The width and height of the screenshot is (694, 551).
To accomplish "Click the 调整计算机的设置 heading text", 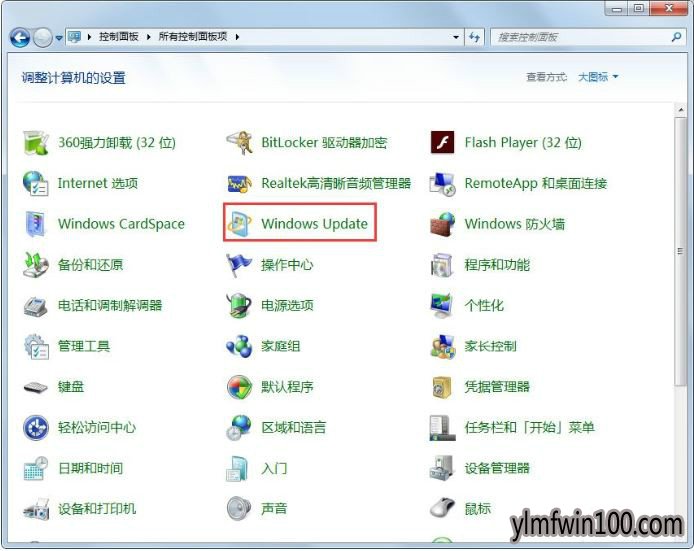I will pyautogui.click(x=73, y=78).
